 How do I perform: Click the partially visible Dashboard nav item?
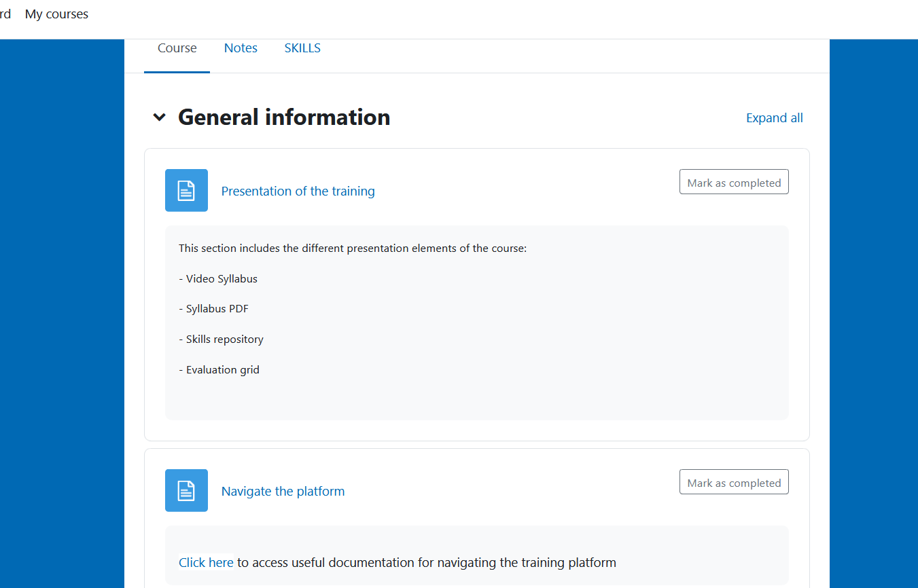(x=5, y=14)
